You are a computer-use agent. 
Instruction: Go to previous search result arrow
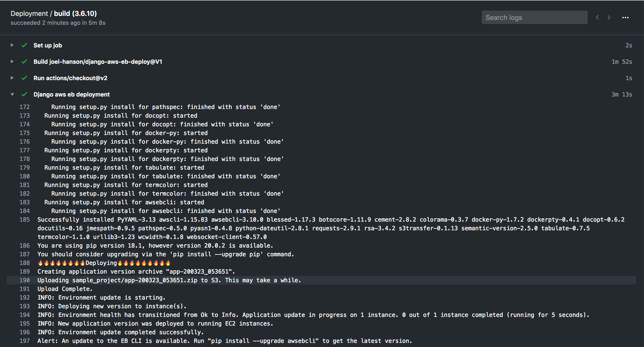point(598,18)
